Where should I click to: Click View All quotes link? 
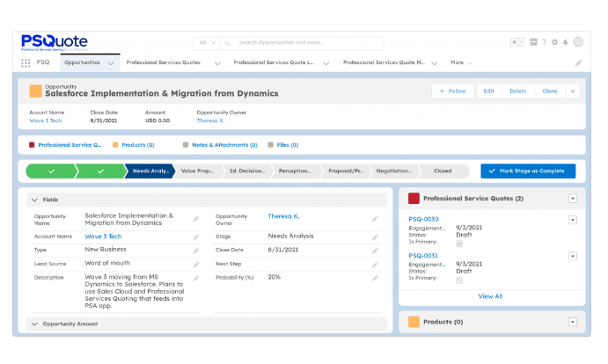click(490, 296)
